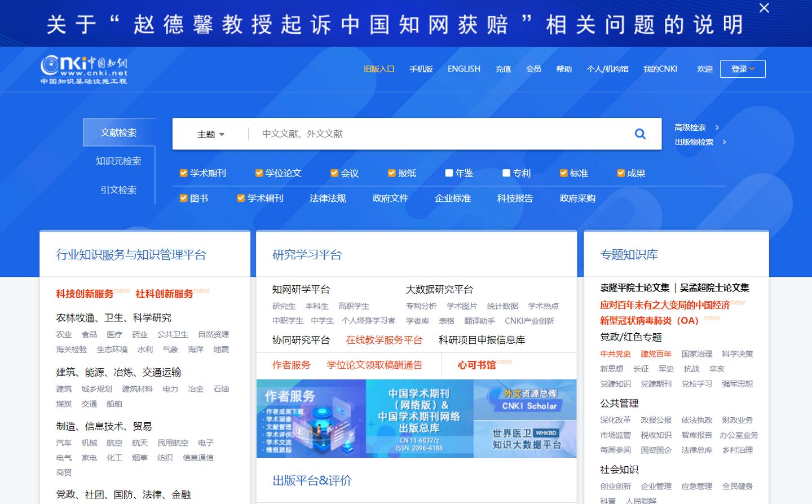The width and height of the screenshot is (812, 504).
Task: Click the CNKI logo in the header
Action: 85,69
